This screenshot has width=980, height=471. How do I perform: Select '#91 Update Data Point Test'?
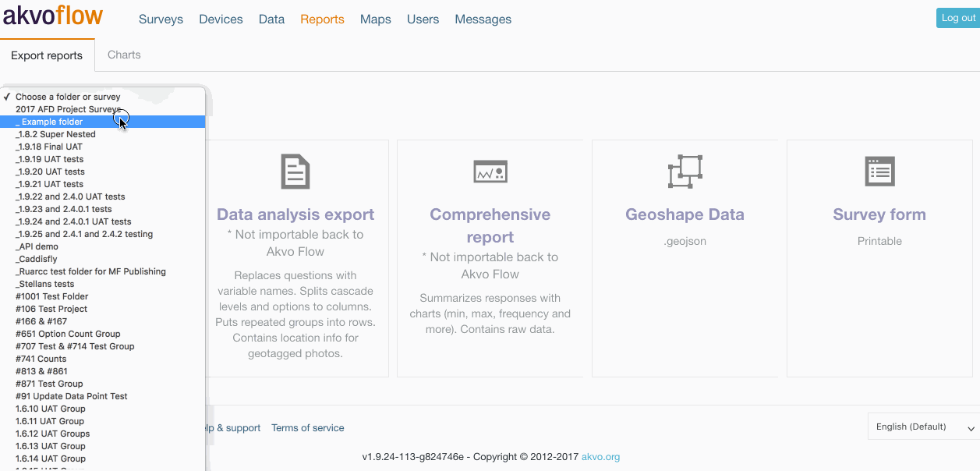[103, 396]
